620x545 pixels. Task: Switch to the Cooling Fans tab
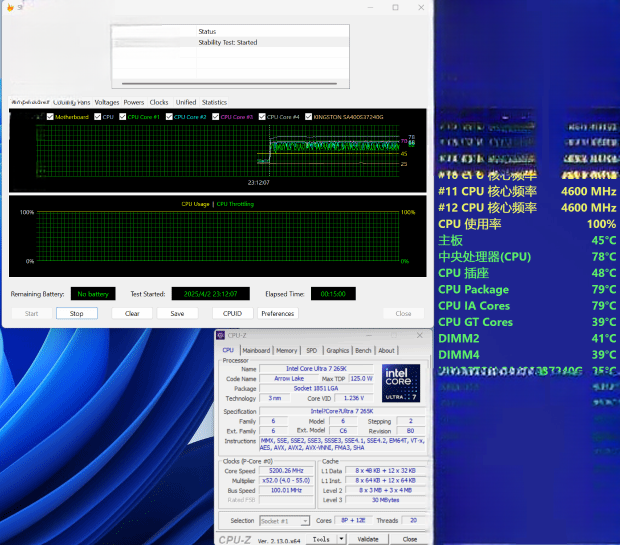click(72, 102)
